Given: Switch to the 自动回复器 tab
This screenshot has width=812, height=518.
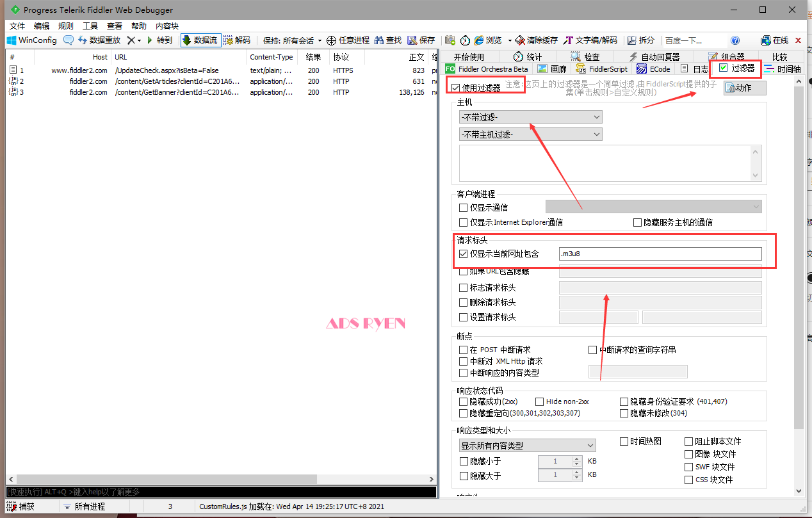Looking at the screenshot, I should [x=653, y=56].
